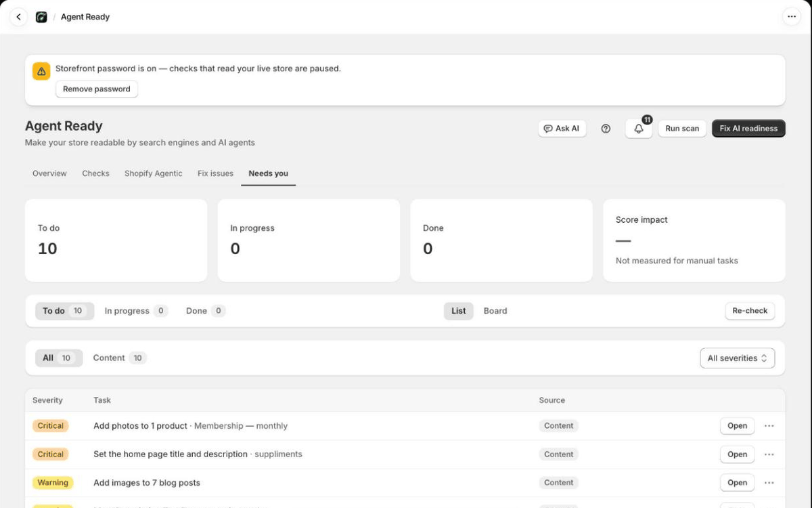Switch to List view
Screen dimensions: 812x508
pos(459,311)
